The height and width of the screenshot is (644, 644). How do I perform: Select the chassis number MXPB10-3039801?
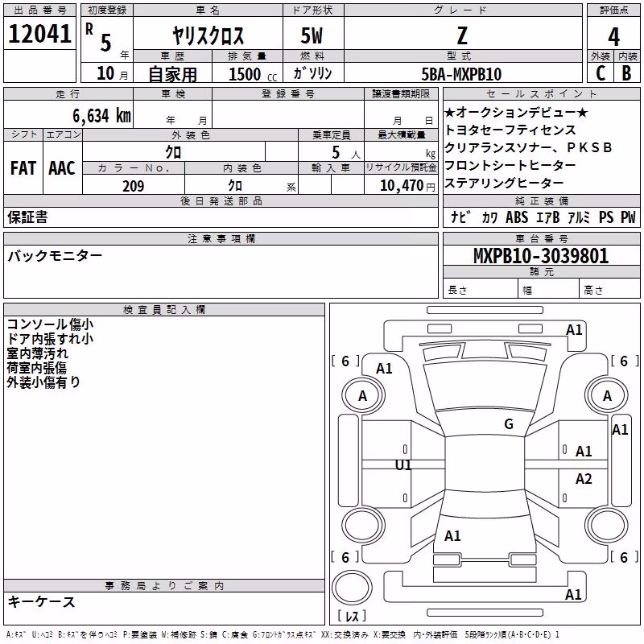click(x=541, y=256)
